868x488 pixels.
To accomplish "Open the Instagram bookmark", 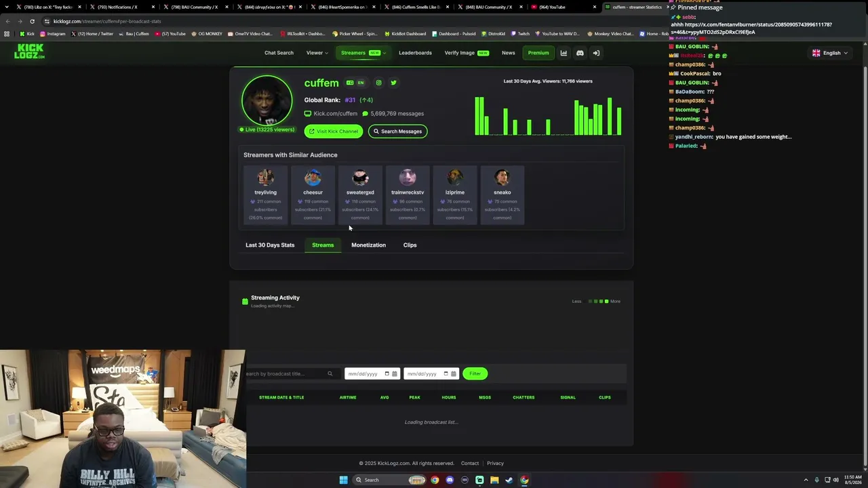I will [53, 34].
